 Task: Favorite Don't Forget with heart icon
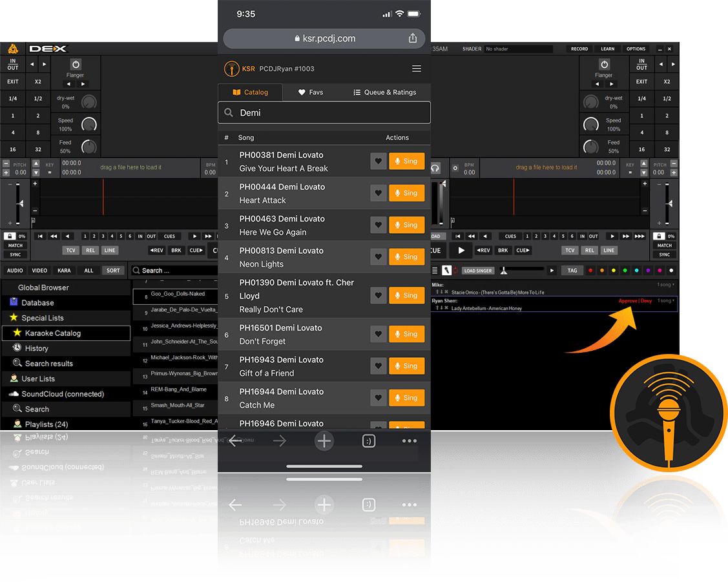[x=379, y=334]
